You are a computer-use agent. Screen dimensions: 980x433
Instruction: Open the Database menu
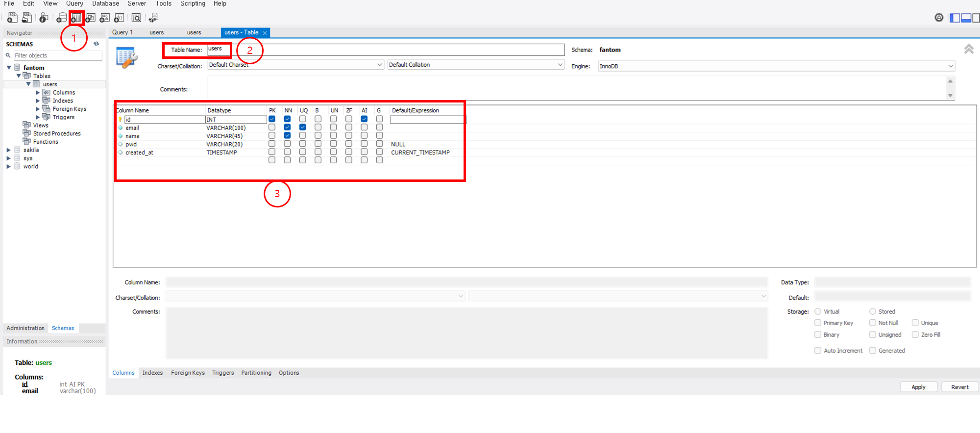click(x=106, y=3)
